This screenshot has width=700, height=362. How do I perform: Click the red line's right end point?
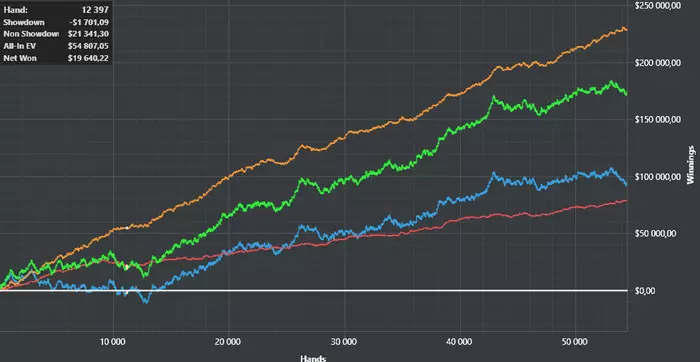coord(626,201)
